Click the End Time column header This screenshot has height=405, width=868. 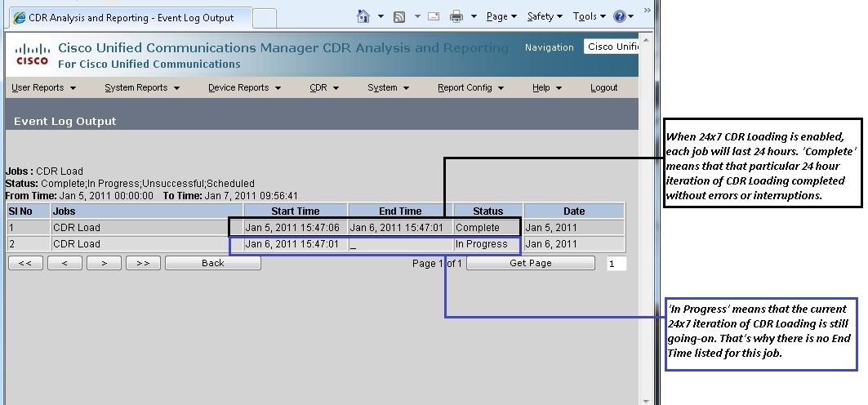[400, 211]
